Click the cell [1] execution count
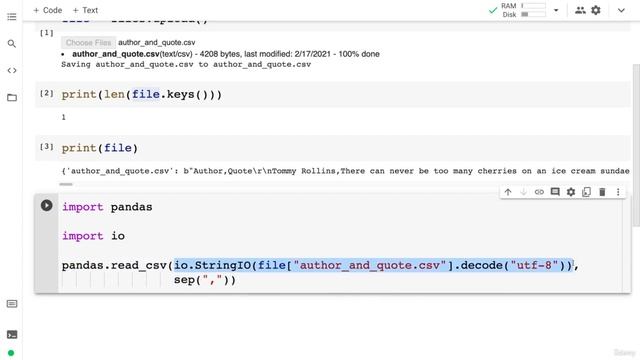640x360 pixels. tap(47, 33)
